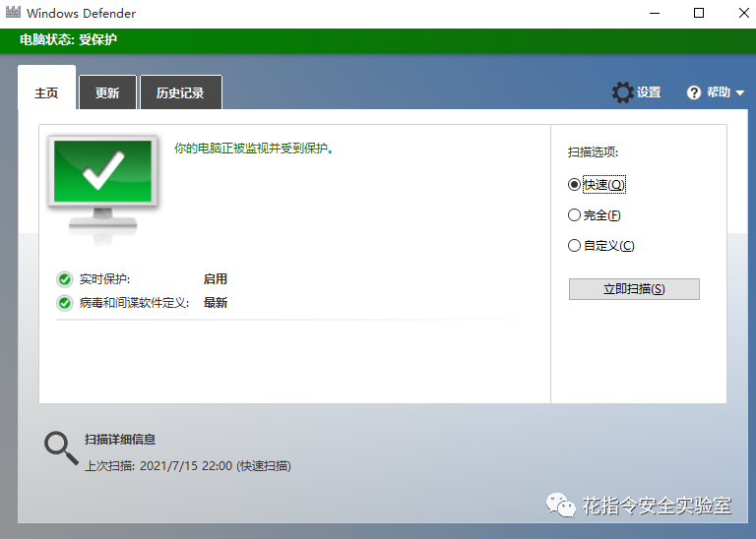Image resolution: width=756 pixels, height=539 pixels.
Task: Click the 最新 definitions value
Action: pyautogui.click(x=215, y=303)
